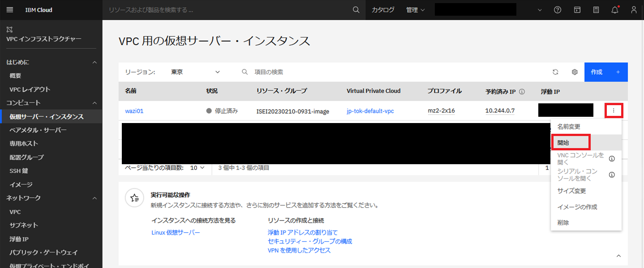Select イメージの作成 in context menu
Image resolution: width=644 pixels, height=268 pixels.
click(x=586, y=207)
